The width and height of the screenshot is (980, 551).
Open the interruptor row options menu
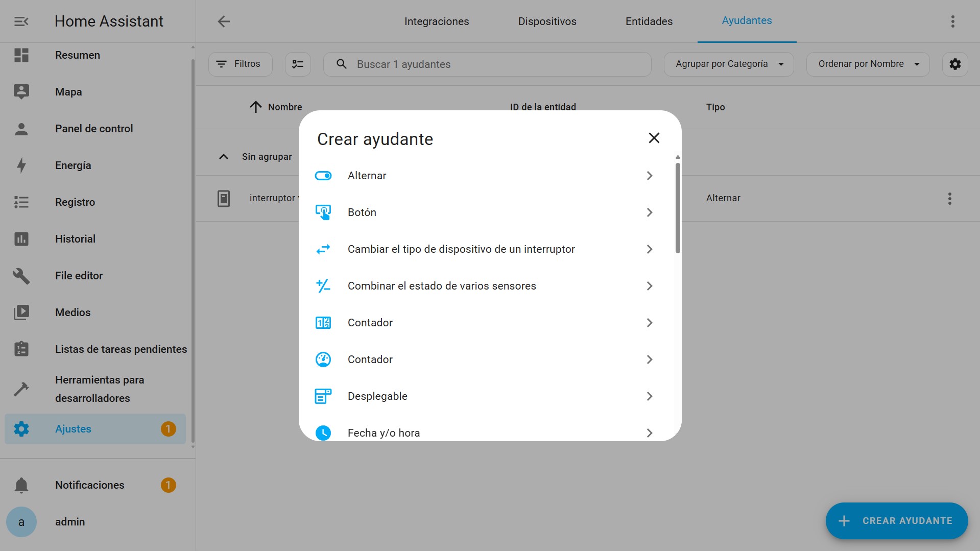(x=949, y=198)
